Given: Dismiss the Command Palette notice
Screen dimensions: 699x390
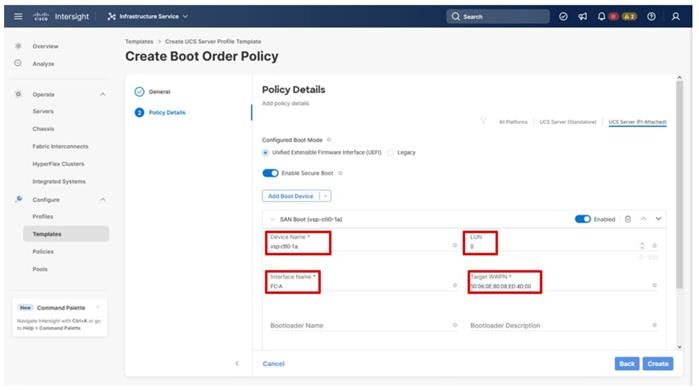Looking at the screenshot, I should pos(98,307).
